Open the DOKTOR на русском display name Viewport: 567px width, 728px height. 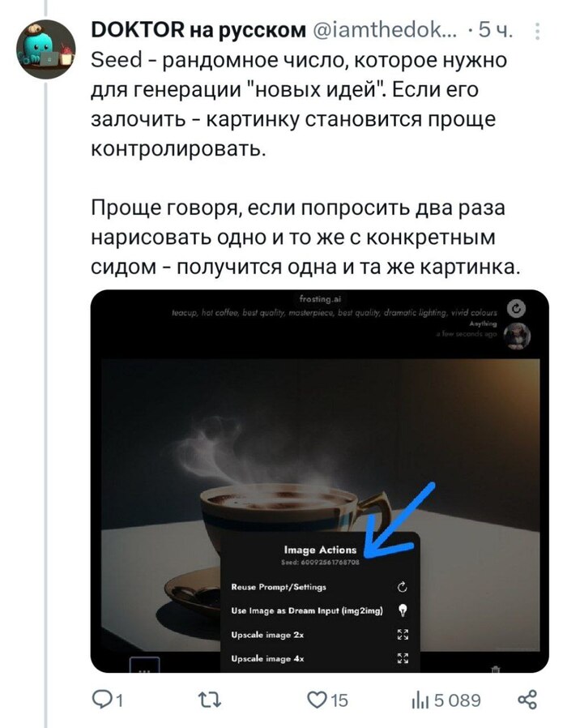pyautogui.click(x=198, y=30)
